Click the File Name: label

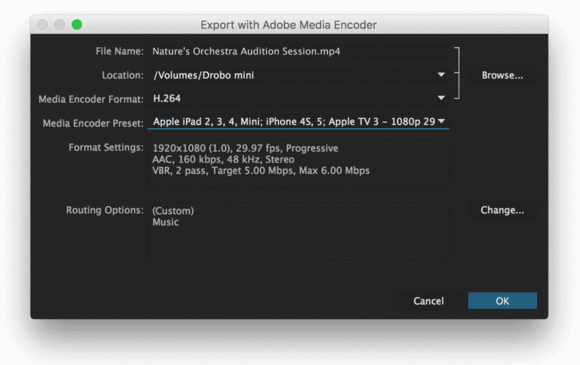click(119, 51)
